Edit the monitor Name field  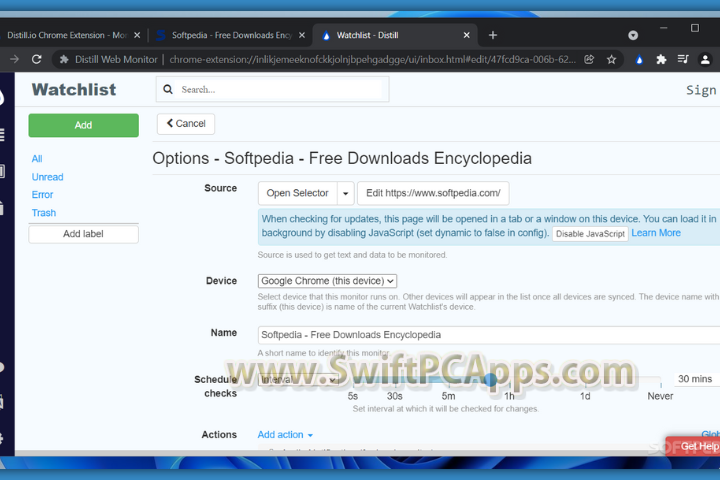click(x=489, y=335)
